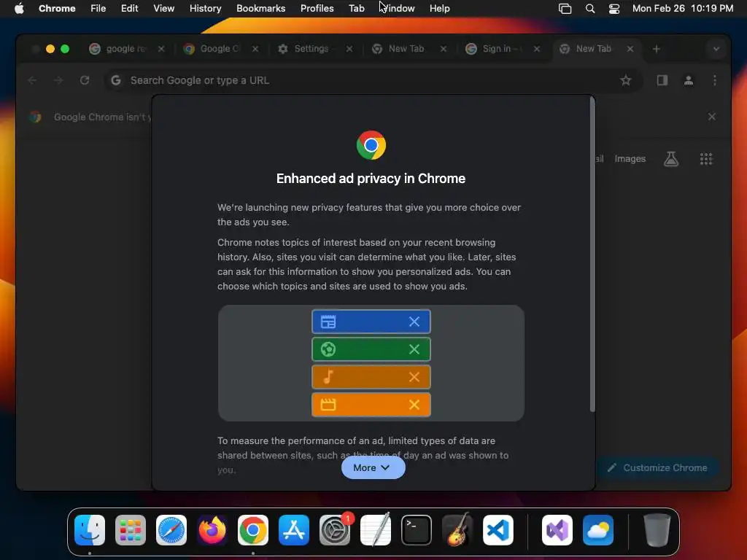Open Control Center in menu bar
The width and height of the screenshot is (747, 560).
pos(614,8)
